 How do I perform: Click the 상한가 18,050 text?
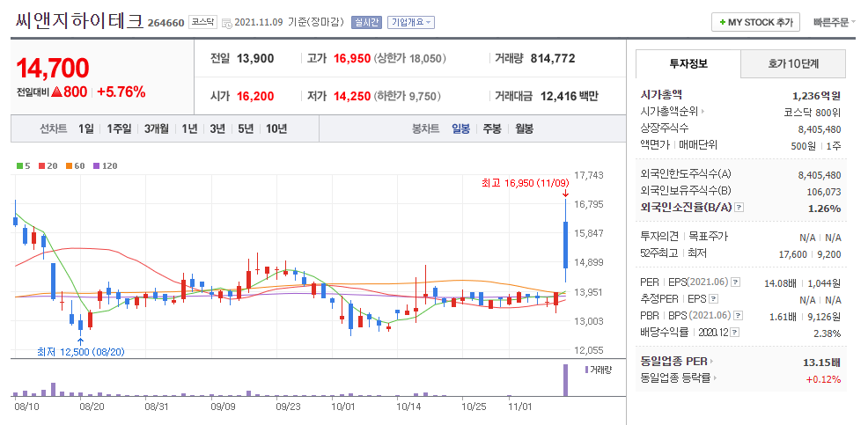point(410,58)
